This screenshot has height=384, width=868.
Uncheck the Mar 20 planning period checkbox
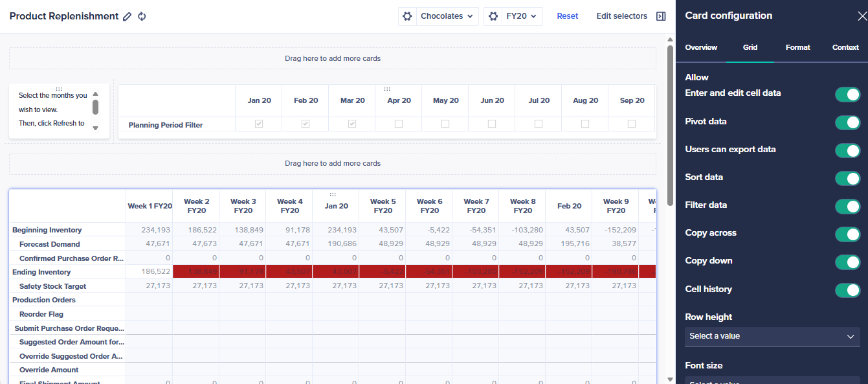(x=352, y=124)
